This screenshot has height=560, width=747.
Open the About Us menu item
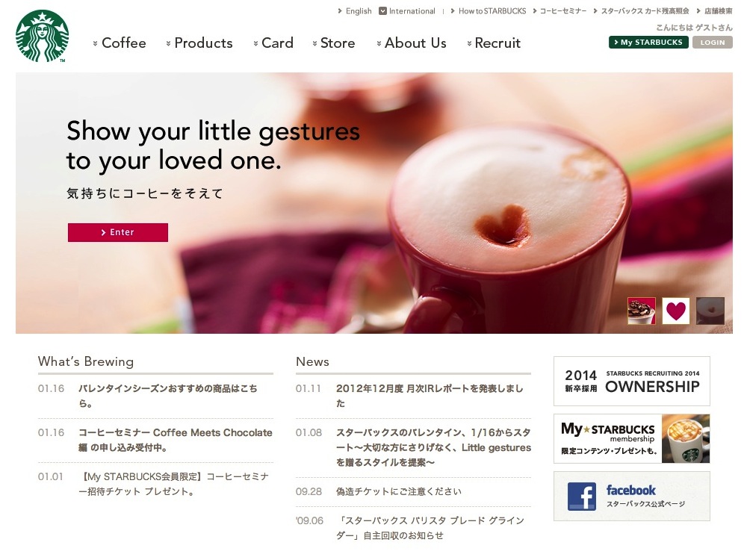[412, 43]
